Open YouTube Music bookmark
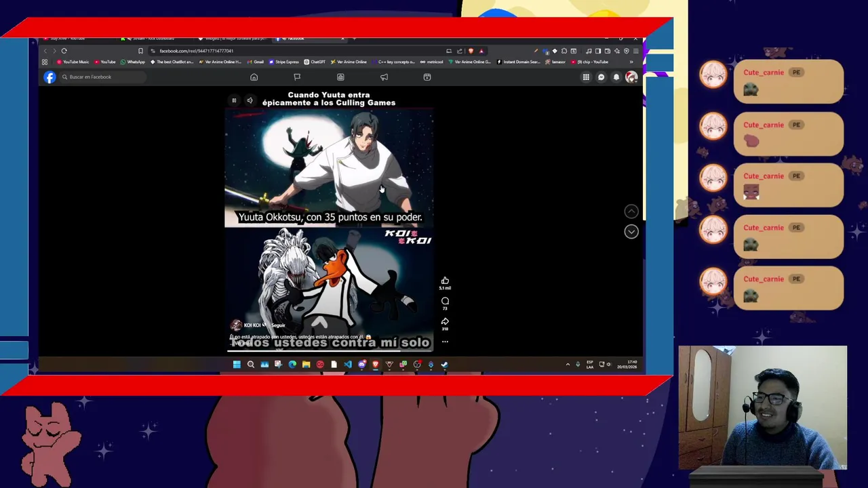 point(72,62)
